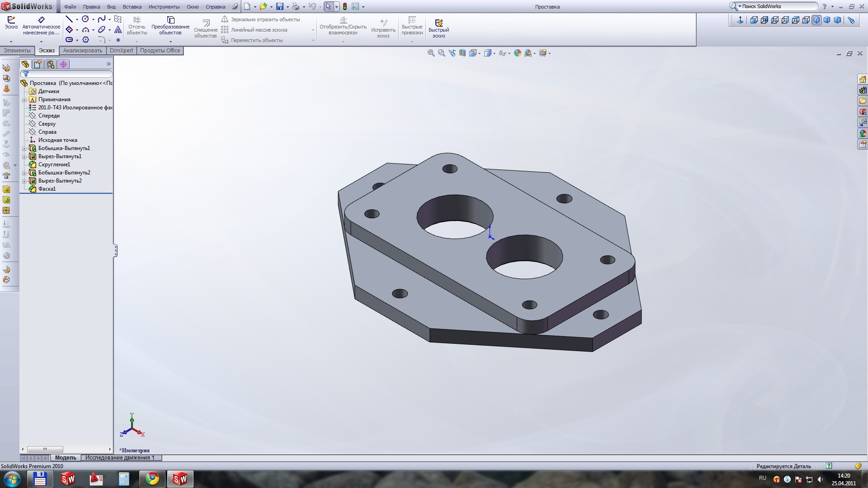The height and width of the screenshot is (488, 868).
Task: Toggle Shaded with edges display mode
Action: point(488,53)
